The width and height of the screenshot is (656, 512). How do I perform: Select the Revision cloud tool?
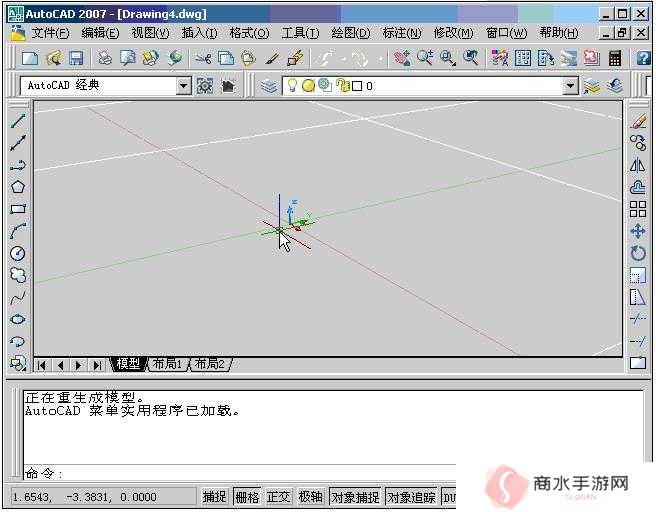(x=18, y=275)
